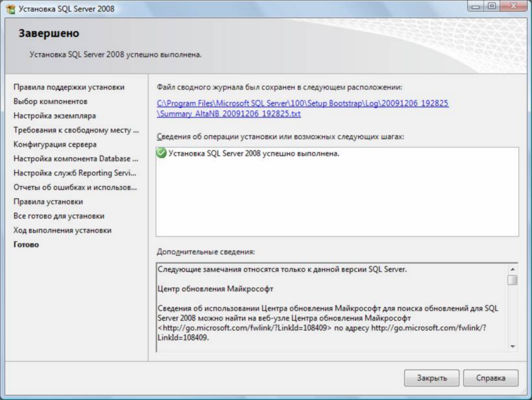This screenshot has width=532, height=400.
Task: Click the SQL Server setup title bar icon
Action: pos(10,8)
